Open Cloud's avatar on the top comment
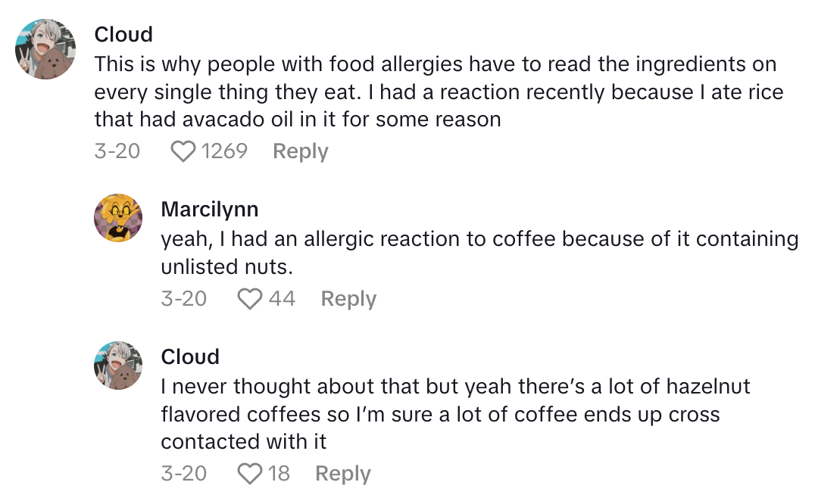 [46, 49]
